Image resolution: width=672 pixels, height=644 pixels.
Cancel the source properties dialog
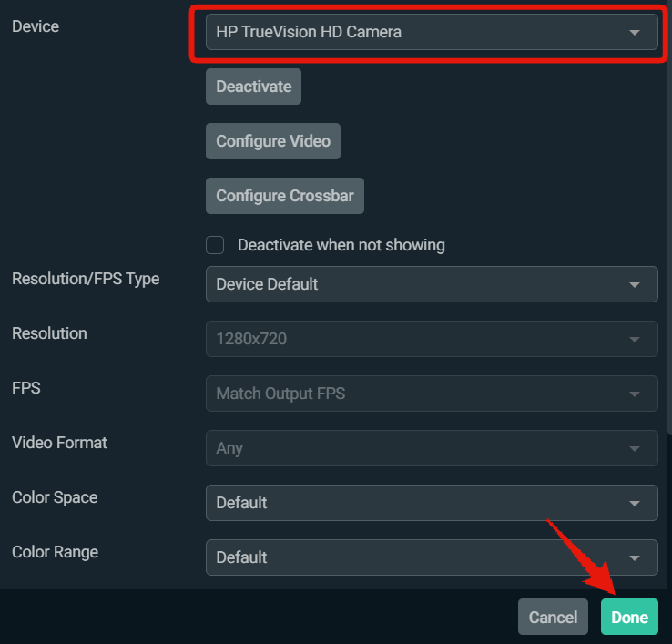(x=553, y=617)
